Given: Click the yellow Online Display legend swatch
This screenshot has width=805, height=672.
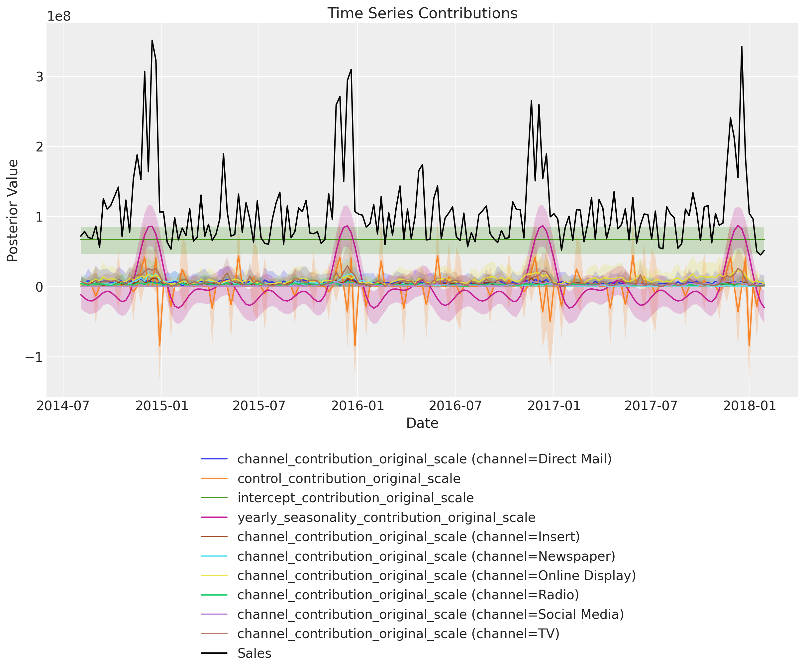Looking at the screenshot, I should (214, 575).
